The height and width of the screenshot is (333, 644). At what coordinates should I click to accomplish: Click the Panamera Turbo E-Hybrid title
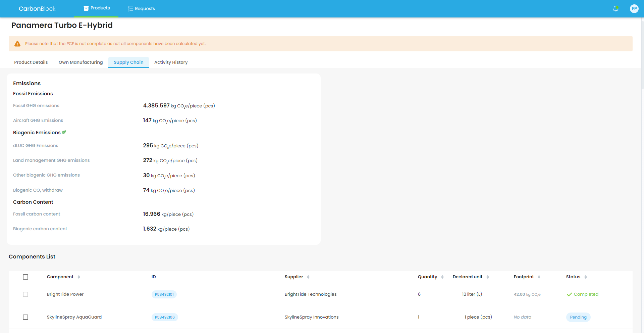(62, 25)
